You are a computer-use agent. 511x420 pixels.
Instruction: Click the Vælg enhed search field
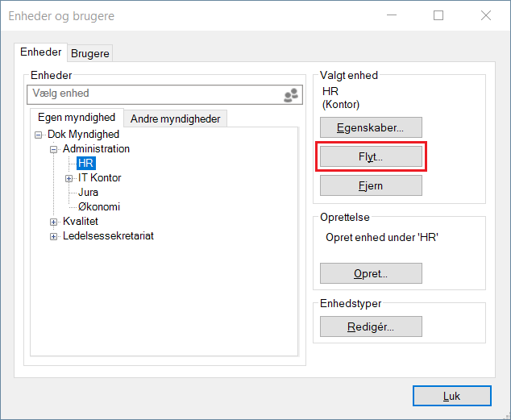click(x=153, y=94)
